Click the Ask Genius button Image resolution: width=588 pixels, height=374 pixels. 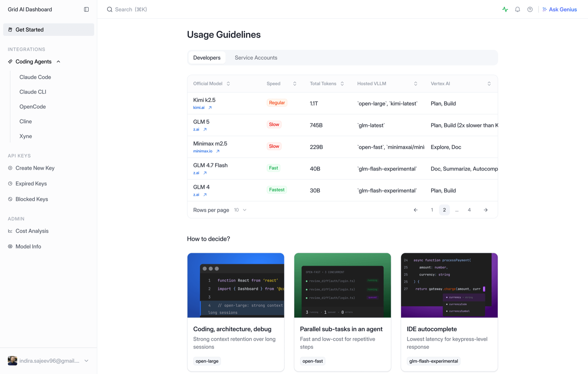click(560, 9)
